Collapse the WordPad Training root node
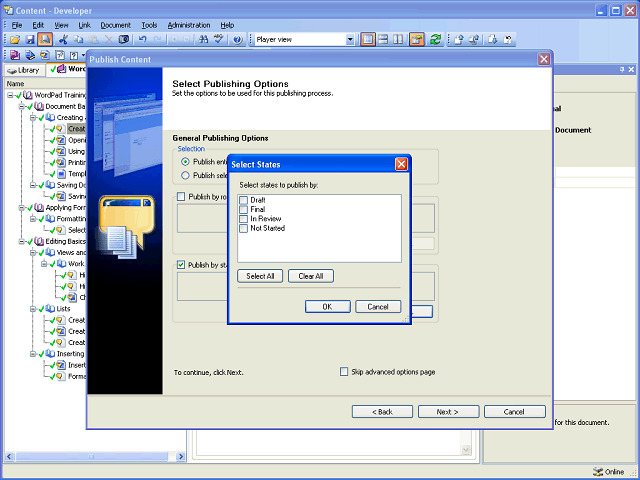 pyautogui.click(x=10, y=95)
